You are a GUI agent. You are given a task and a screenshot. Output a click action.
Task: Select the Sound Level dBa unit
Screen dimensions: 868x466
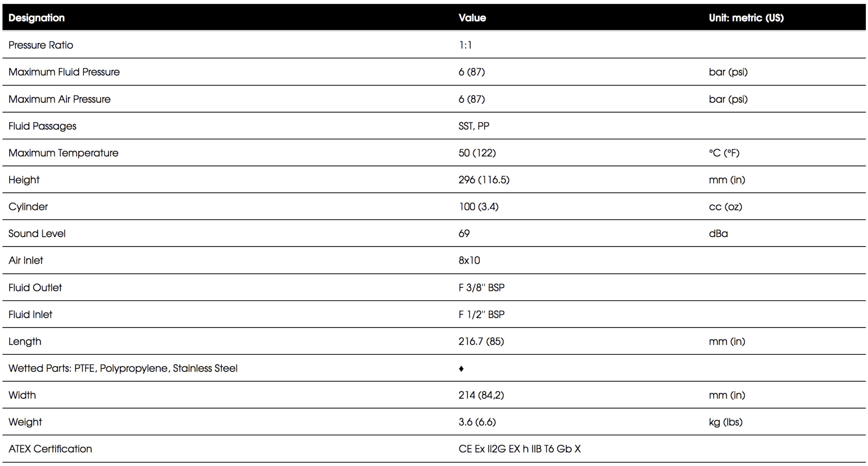tap(718, 234)
